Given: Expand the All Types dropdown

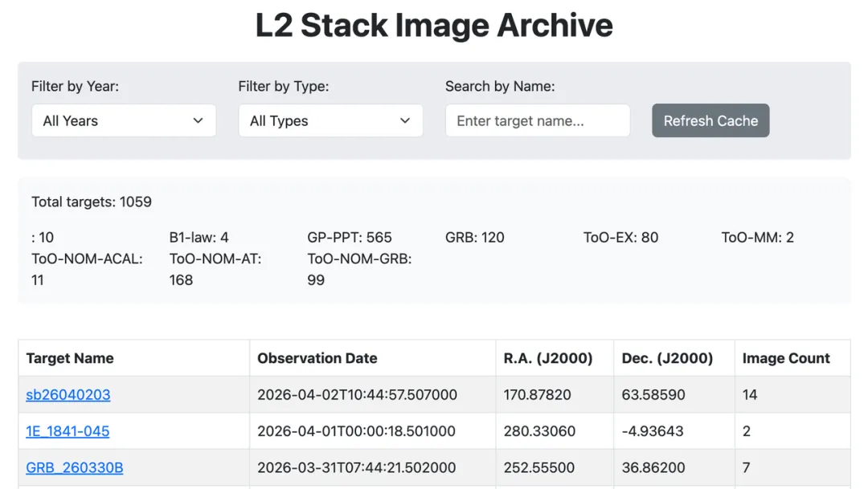Looking at the screenshot, I should 330,120.
